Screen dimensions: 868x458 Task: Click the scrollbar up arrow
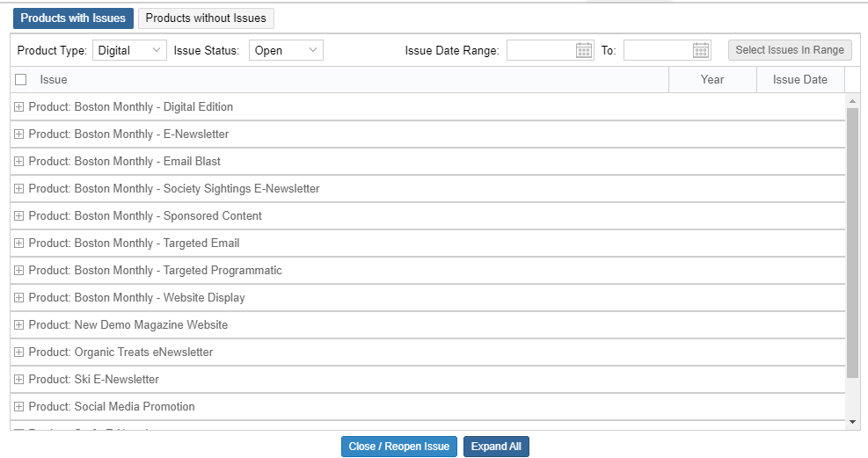852,101
